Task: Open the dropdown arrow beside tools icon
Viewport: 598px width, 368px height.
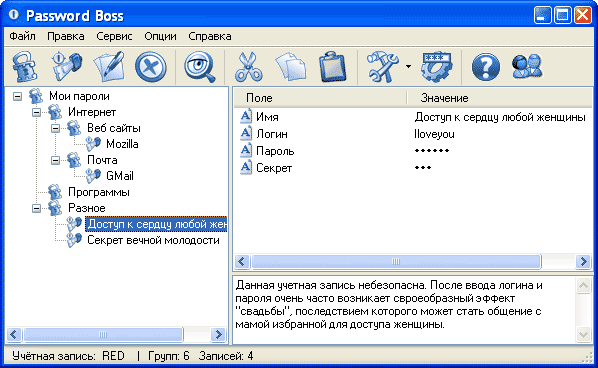Action: point(408,67)
